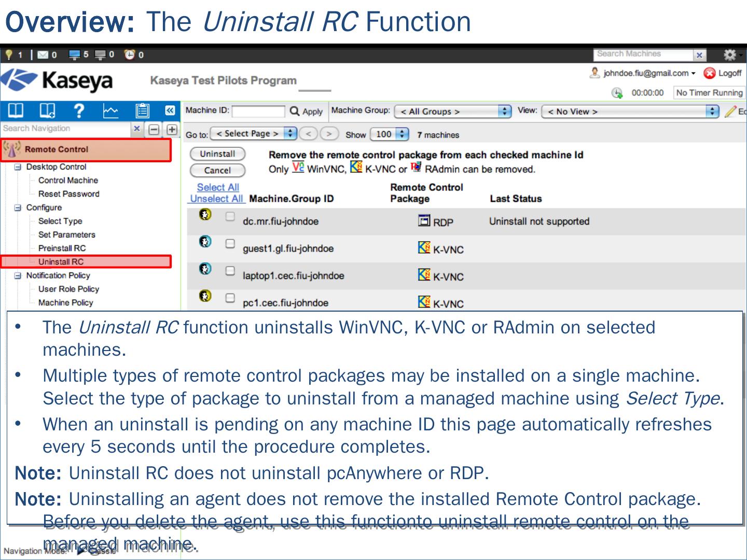Open the View dropdown
Viewport: 747px width, 560px height.
coord(630,111)
